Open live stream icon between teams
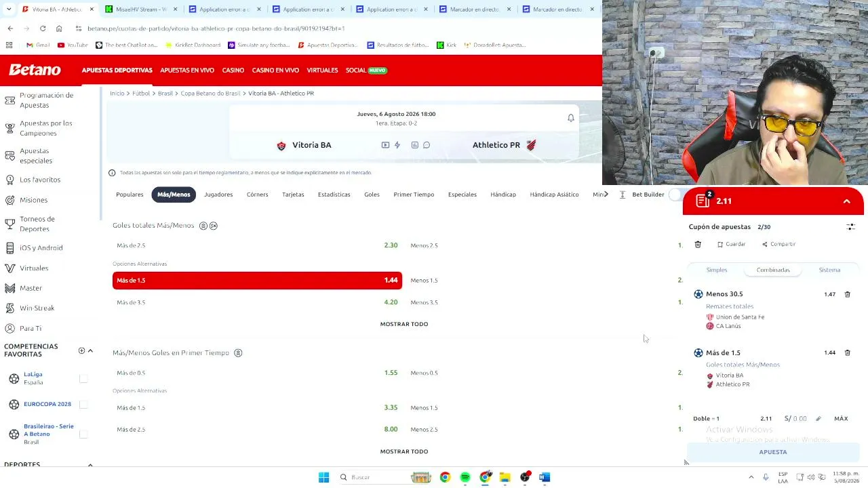Viewport: 868px width, 488px height. tap(385, 145)
